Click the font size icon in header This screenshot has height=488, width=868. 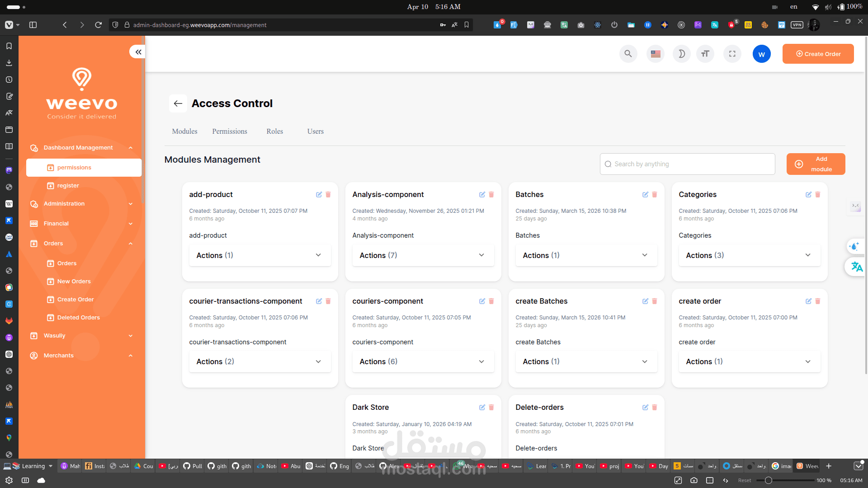[705, 54]
